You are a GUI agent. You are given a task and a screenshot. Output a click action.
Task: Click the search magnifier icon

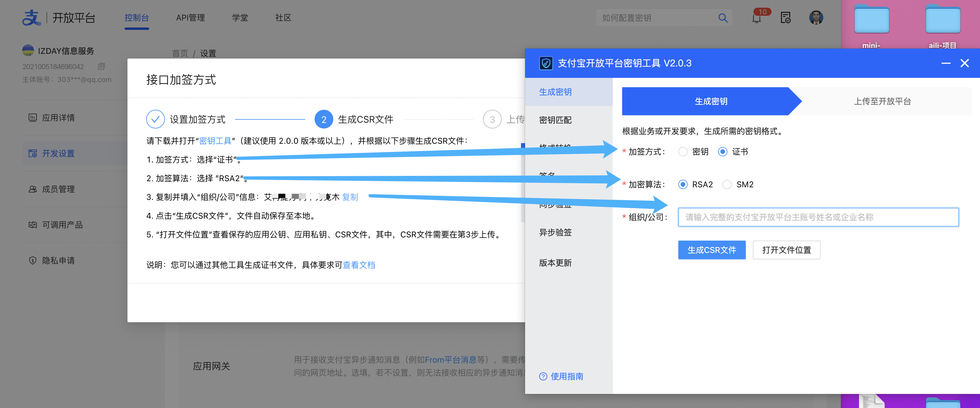point(723,18)
